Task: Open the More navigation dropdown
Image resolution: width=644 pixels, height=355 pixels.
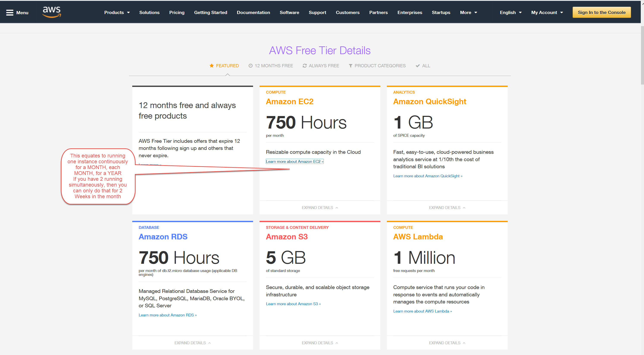Action: (x=468, y=13)
